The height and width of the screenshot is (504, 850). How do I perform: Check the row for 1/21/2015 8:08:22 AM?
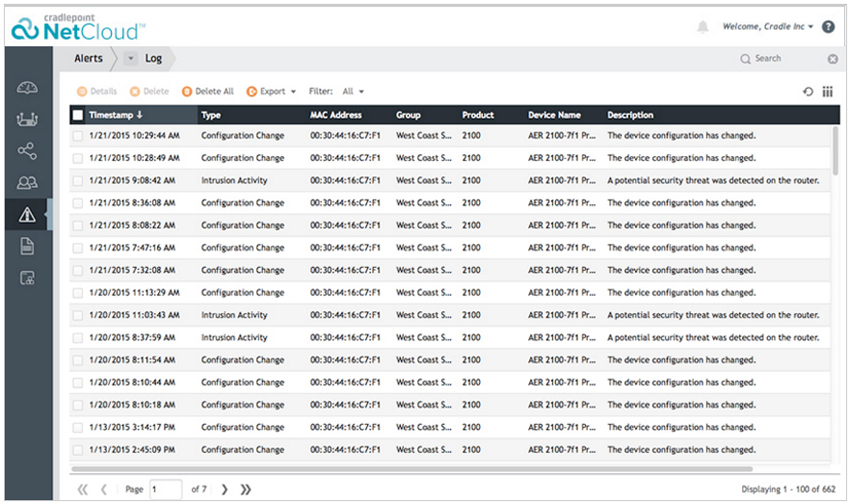pos(78,225)
